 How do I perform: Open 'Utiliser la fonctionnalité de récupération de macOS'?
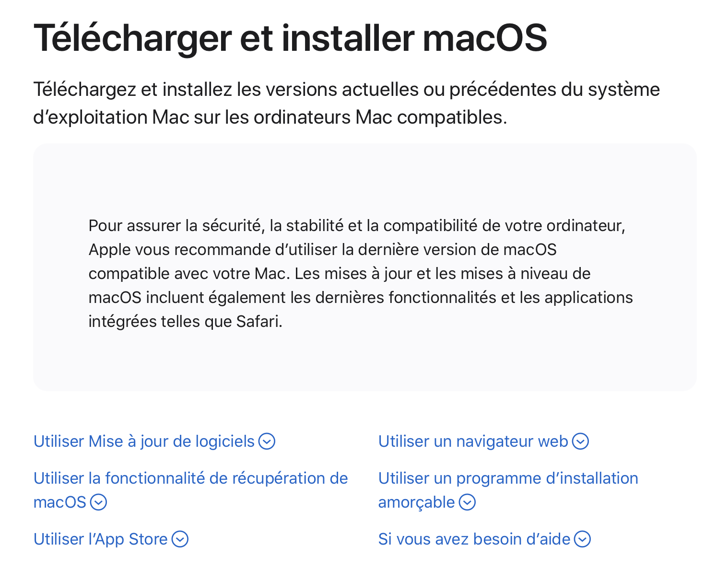point(190,478)
